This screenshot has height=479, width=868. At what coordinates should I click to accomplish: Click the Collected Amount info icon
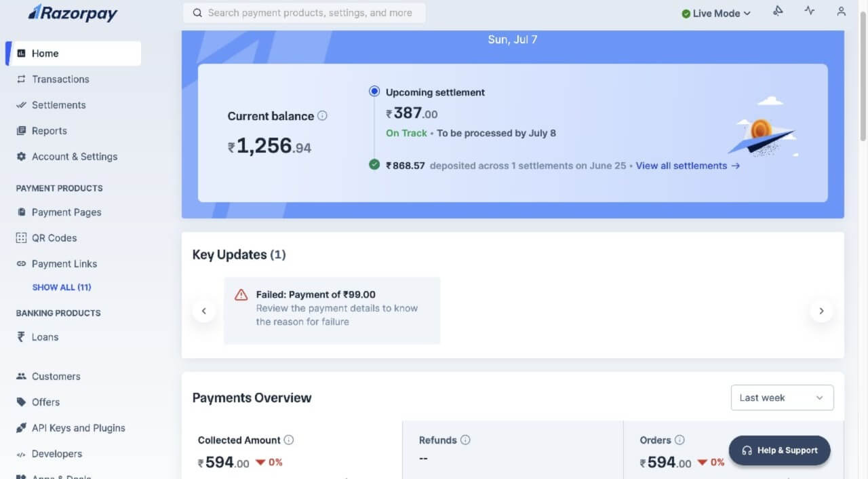click(x=289, y=440)
